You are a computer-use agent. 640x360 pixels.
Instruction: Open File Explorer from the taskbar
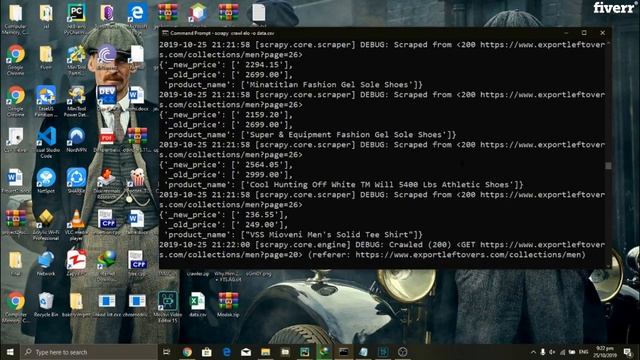(x=266, y=352)
